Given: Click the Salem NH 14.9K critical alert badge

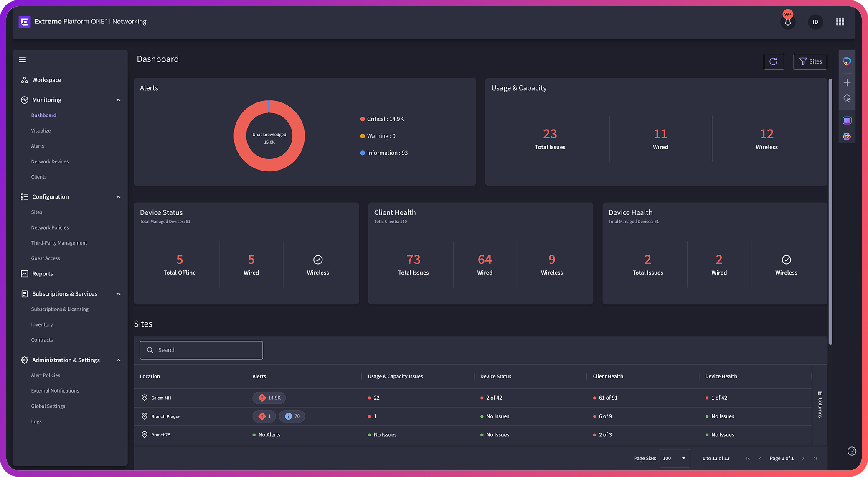Looking at the screenshot, I should [x=269, y=398].
